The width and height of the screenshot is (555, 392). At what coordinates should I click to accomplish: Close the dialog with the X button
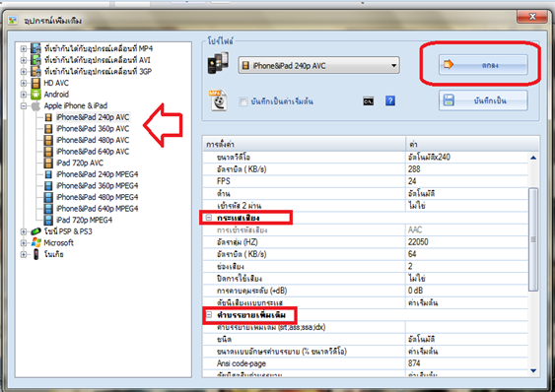[532, 17]
